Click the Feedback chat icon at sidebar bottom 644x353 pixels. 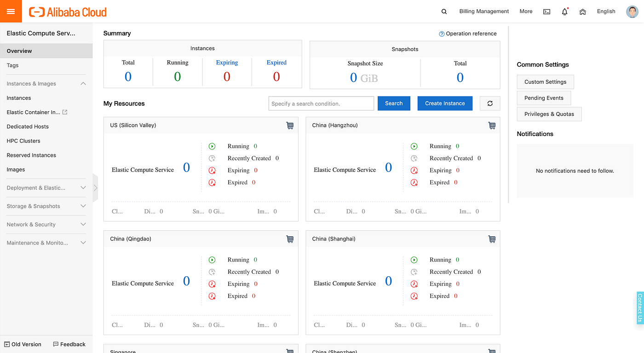tap(56, 344)
